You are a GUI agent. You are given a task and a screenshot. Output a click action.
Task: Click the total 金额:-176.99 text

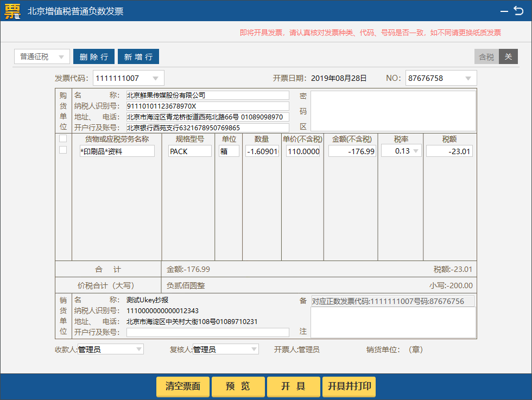(x=188, y=269)
